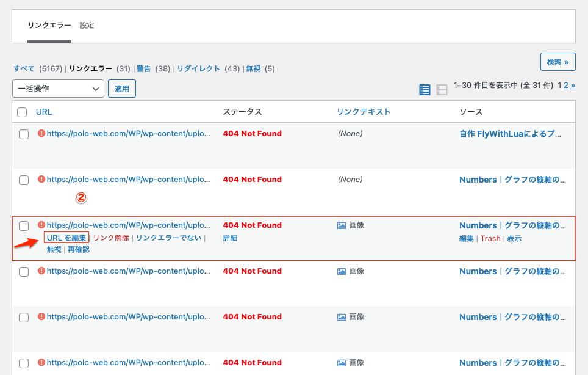588x375 pixels.
Task: Click red error icon on first URL row
Action: click(x=41, y=133)
